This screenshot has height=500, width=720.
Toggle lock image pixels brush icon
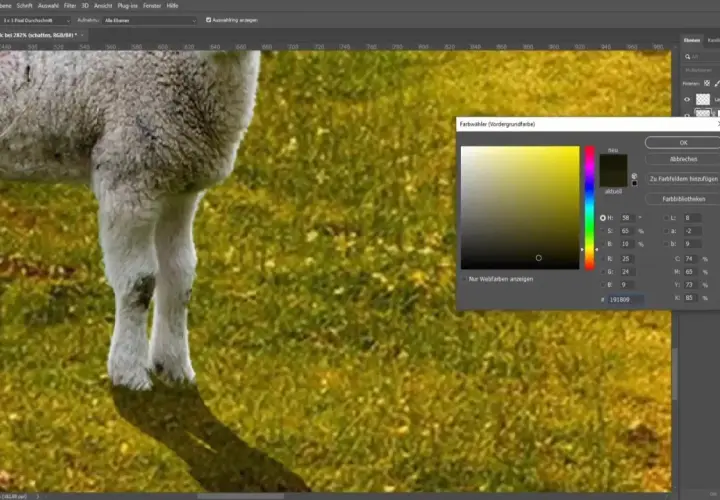click(717, 83)
